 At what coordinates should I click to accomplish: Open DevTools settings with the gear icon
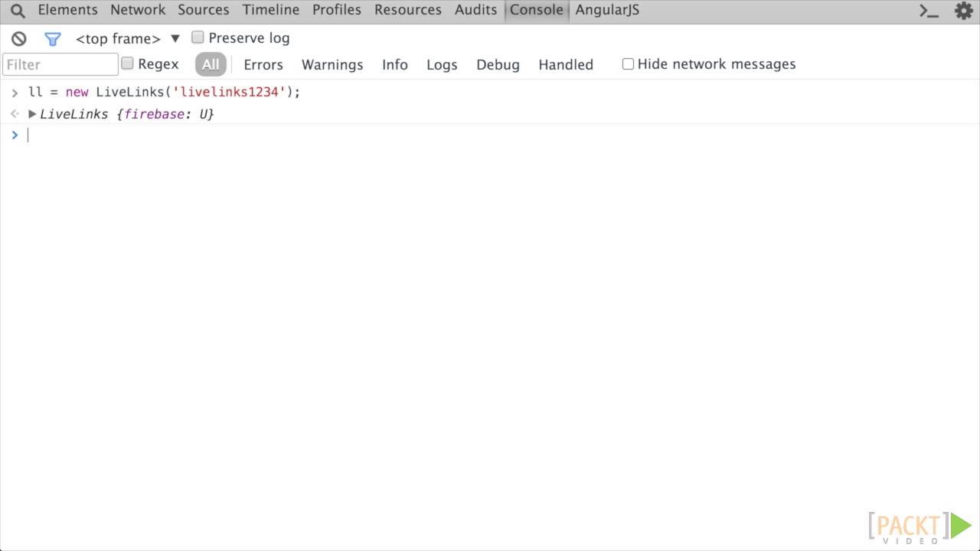(x=963, y=11)
